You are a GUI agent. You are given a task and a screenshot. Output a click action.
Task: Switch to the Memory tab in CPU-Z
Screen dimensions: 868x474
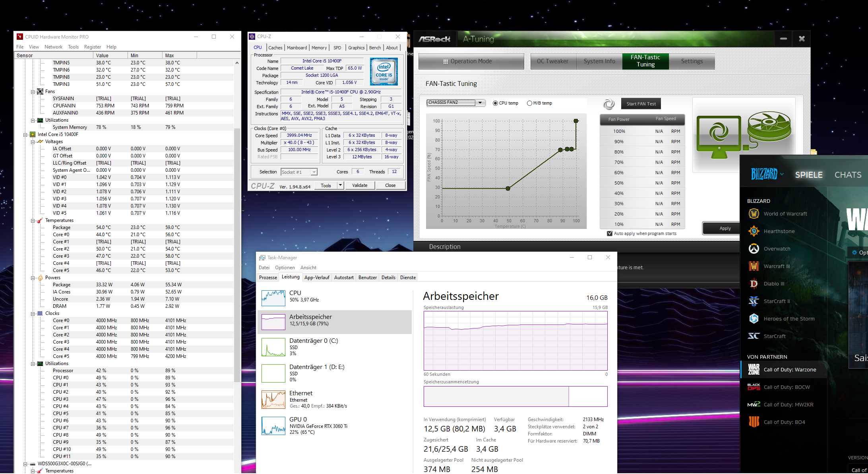(x=319, y=48)
